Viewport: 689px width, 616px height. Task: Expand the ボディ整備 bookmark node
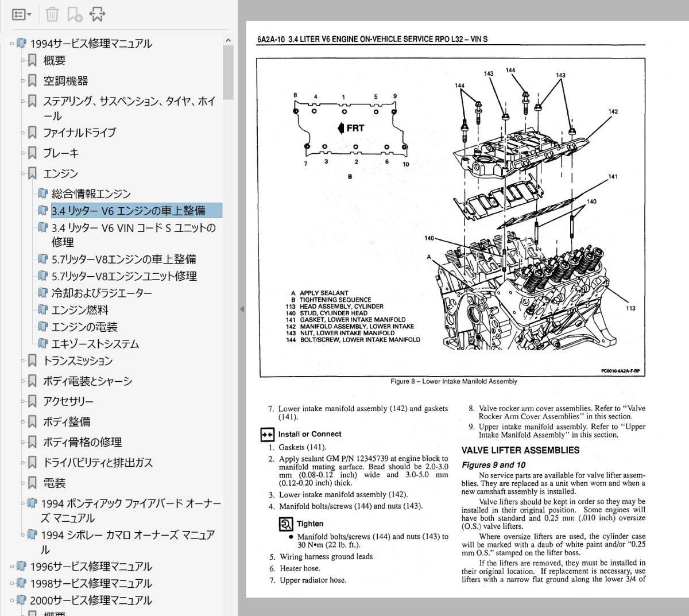(x=24, y=422)
